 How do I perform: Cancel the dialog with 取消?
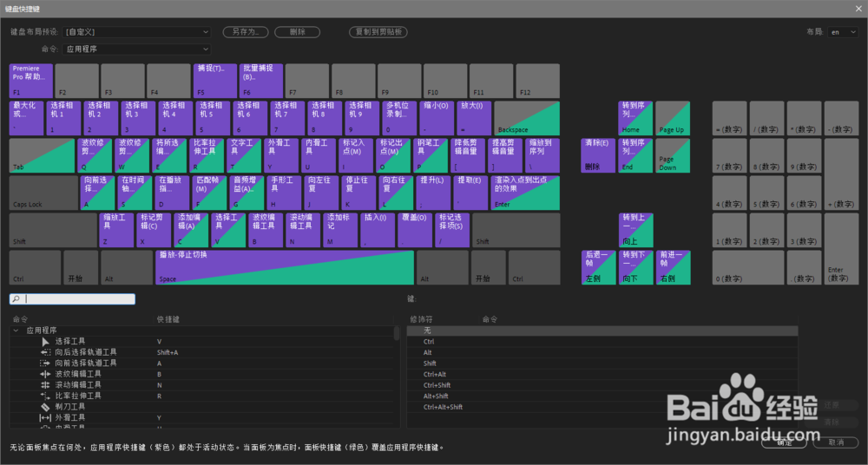[836, 442]
